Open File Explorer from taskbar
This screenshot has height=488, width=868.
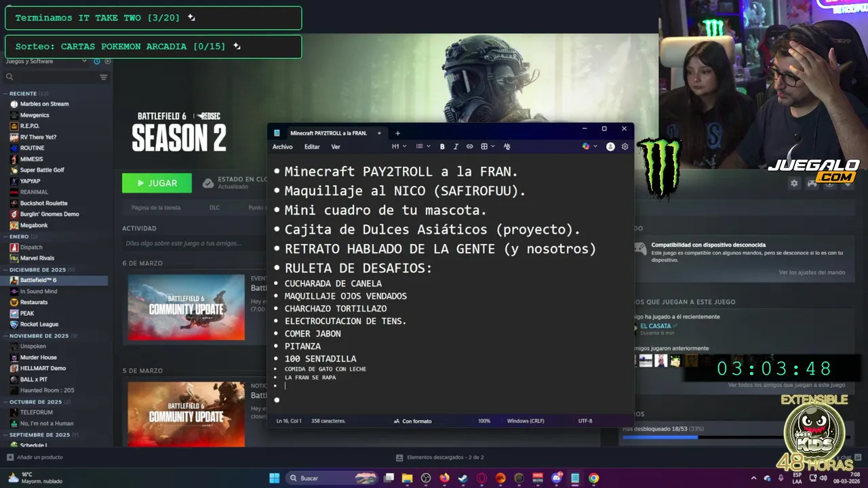408,478
